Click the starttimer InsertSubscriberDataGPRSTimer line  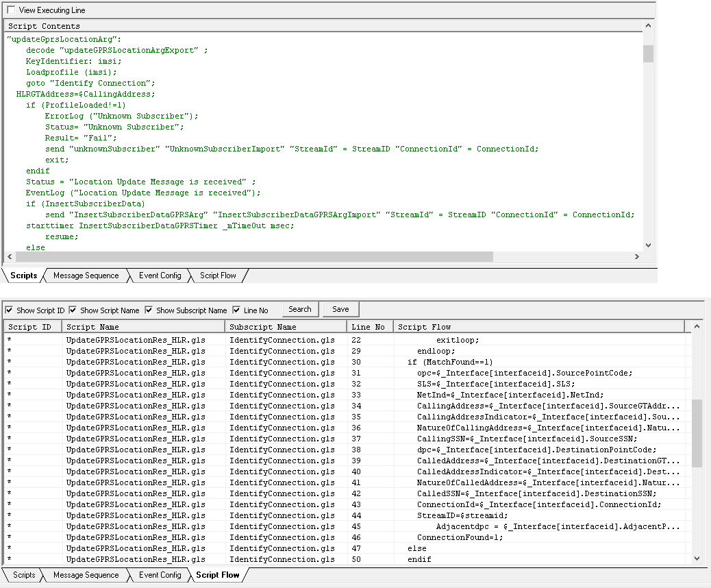[x=160, y=225]
